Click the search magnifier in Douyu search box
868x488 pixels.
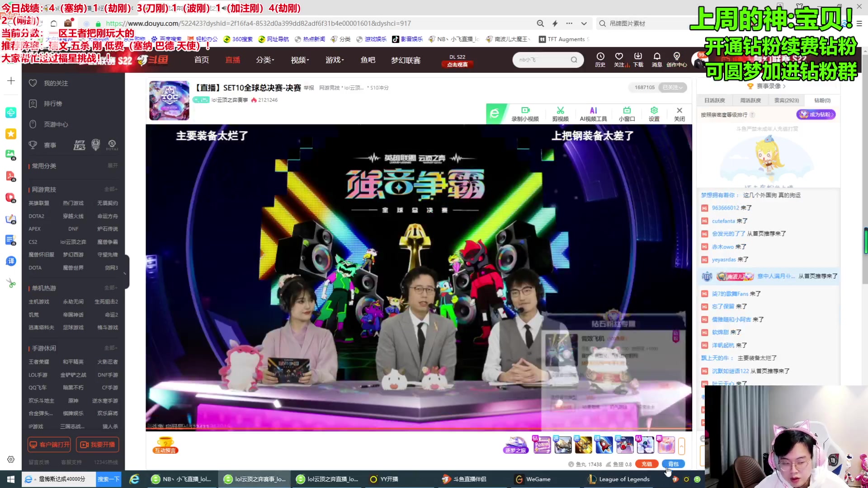coord(574,60)
